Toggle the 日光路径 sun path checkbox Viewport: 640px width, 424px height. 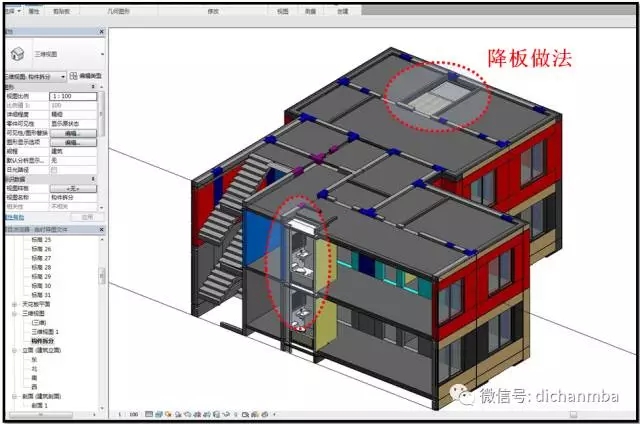click(53, 169)
